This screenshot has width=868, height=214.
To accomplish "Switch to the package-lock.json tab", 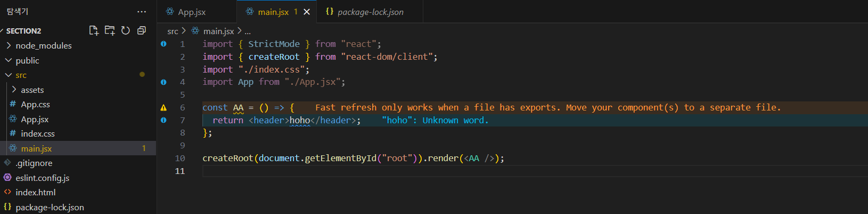I will 370,12.
